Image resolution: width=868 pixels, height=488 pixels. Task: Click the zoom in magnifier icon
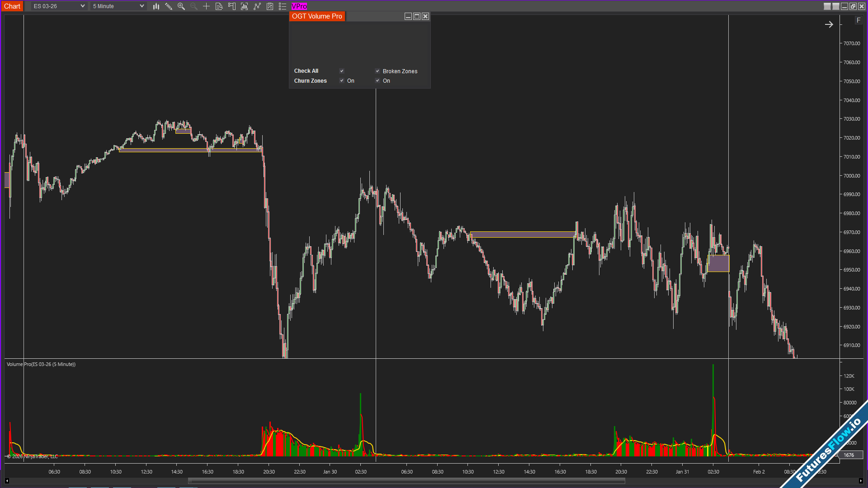pyautogui.click(x=181, y=6)
